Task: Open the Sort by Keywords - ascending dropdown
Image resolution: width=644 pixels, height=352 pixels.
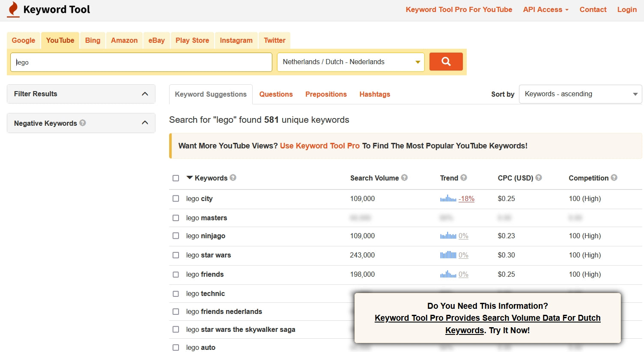Action: click(x=580, y=94)
